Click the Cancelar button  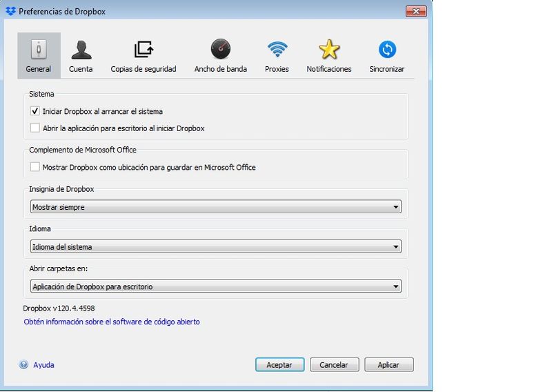coord(334,365)
